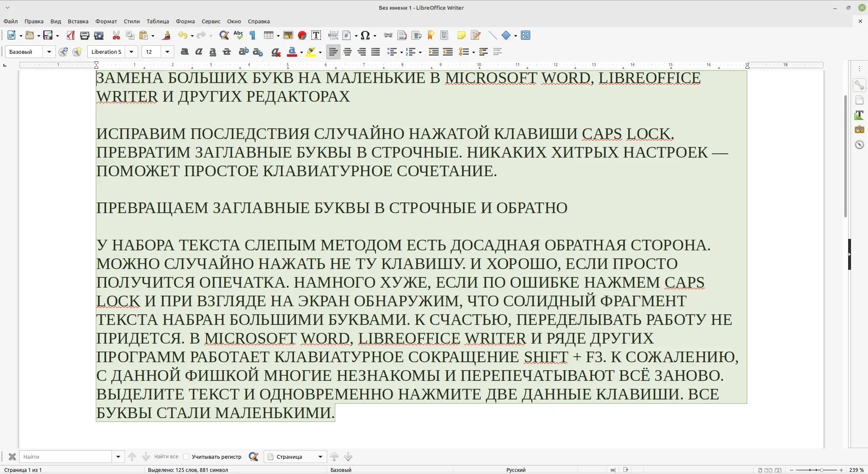Toggle underline formatting
This screenshot has height=474, width=868.
(213, 52)
